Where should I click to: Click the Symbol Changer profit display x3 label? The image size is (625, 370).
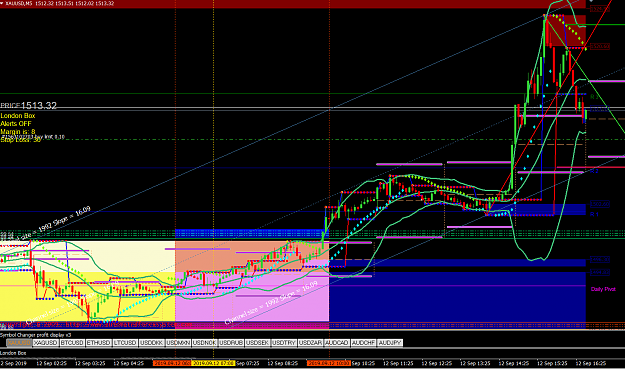tap(35, 335)
